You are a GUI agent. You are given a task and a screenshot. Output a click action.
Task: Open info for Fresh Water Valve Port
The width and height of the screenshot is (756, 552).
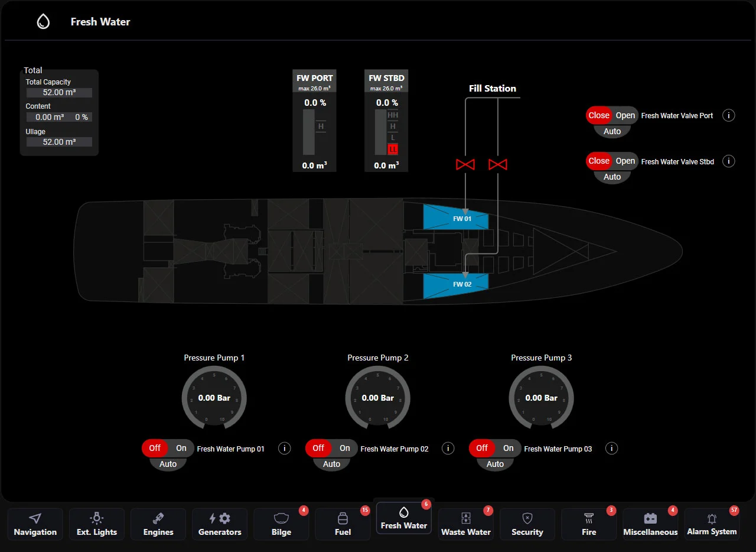(x=729, y=115)
